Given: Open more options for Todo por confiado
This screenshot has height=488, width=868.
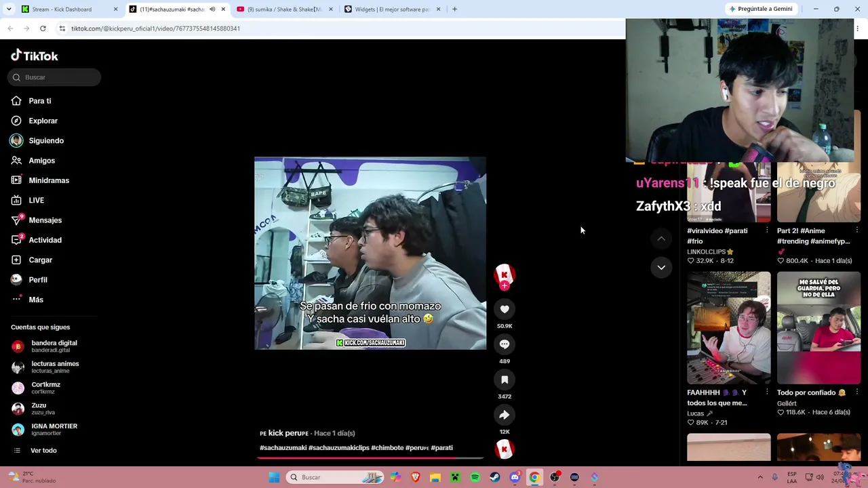Looking at the screenshot, I should 857,392.
